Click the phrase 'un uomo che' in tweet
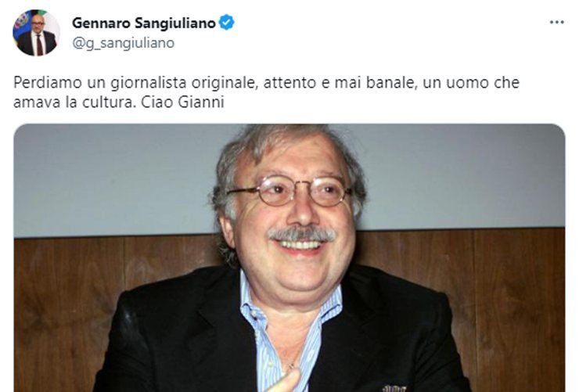Screen dimensions: 579x392 [x=471, y=83]
